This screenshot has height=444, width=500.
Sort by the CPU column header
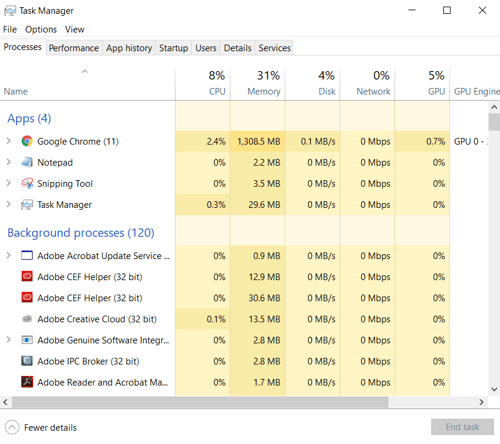click(203, 83)
